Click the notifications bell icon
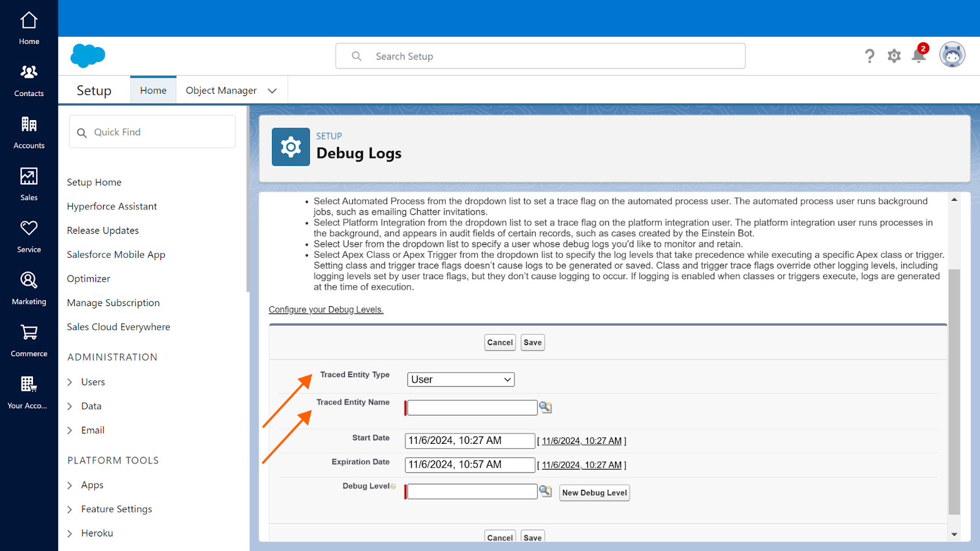This screenshot has height=551, width=980. tap(918, 56)
